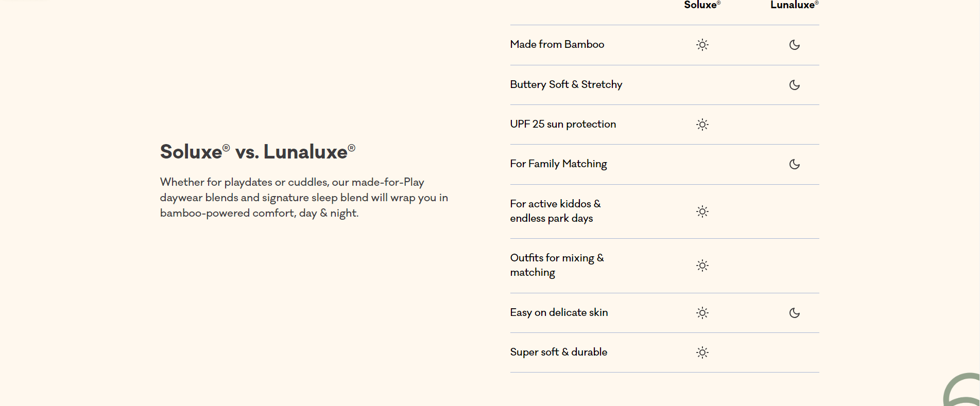Click the Easy on delicate skin label
Viewport: 980px width, 406px height.
click(559, 312)
